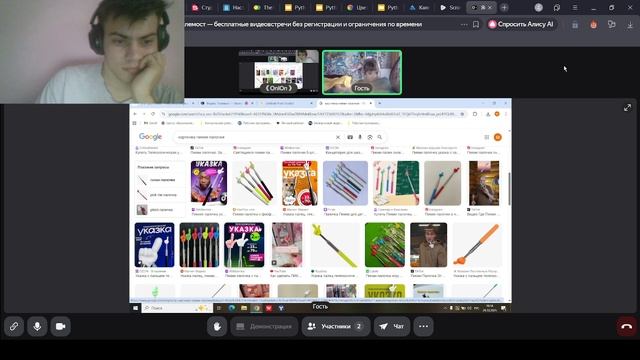This screenshot has width=640, height=360.
Task: Raise hand in the meeting
Action: (x=217, y=327)
